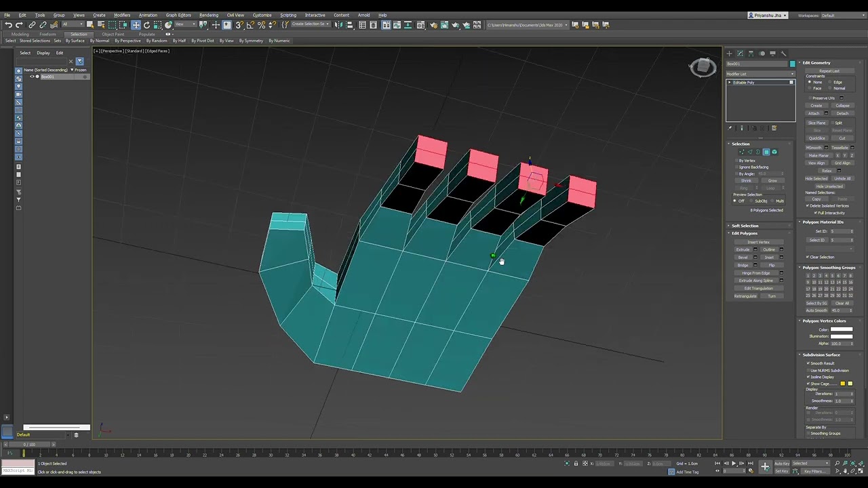Expand the Soft Selection rollout

pyautogui.click(x=745, y=226)
